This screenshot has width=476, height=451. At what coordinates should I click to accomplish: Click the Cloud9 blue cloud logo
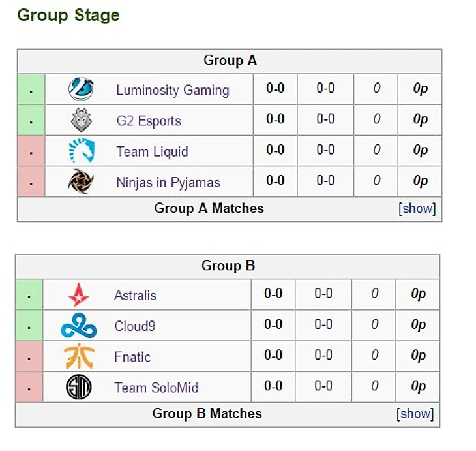tap(79, 326)
